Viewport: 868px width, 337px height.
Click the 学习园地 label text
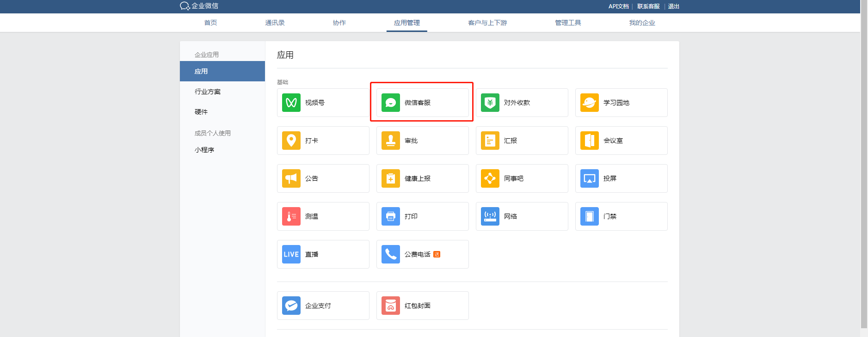pyautogui.click(x=616, y=103)
